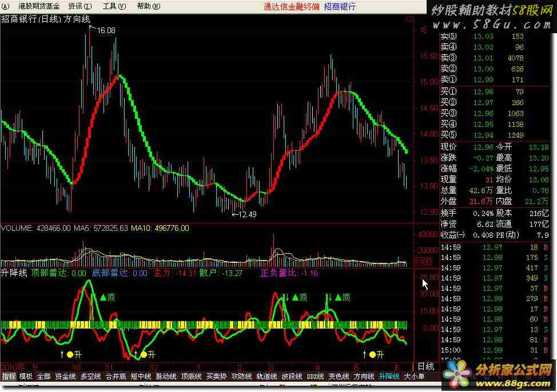The image size is (557, 392).
Task: Open the 资讯(I) menu
Action: coord(80,6)
